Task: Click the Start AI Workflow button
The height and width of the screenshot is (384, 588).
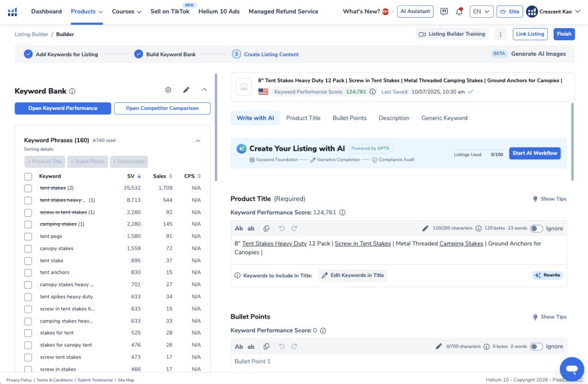Action: 535,153
